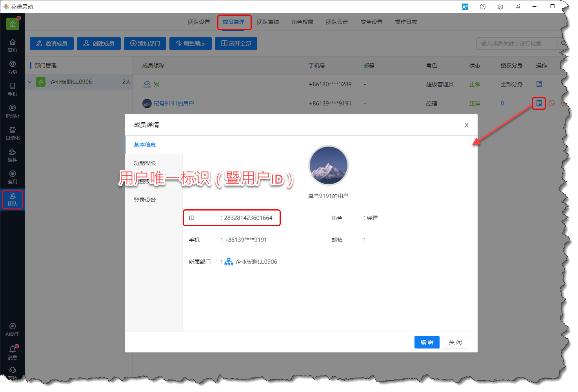Select 功能权限 tab in member details
Viewport: 578px width, 392px height.
point(154,163)
